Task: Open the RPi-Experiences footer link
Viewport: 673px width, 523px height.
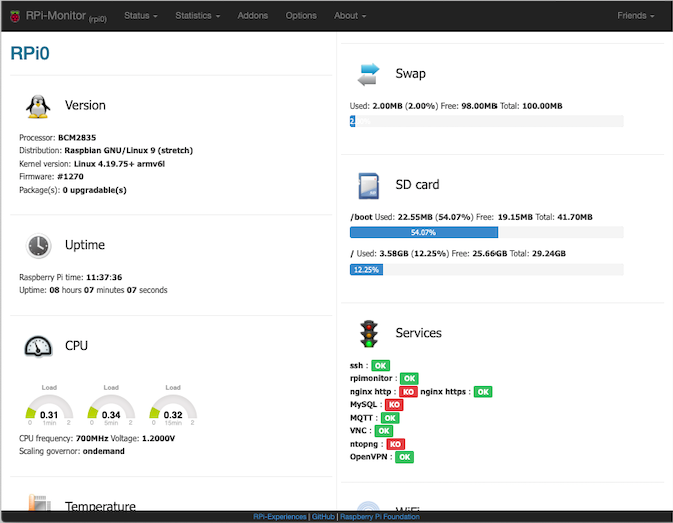Action: pos(279,517)
